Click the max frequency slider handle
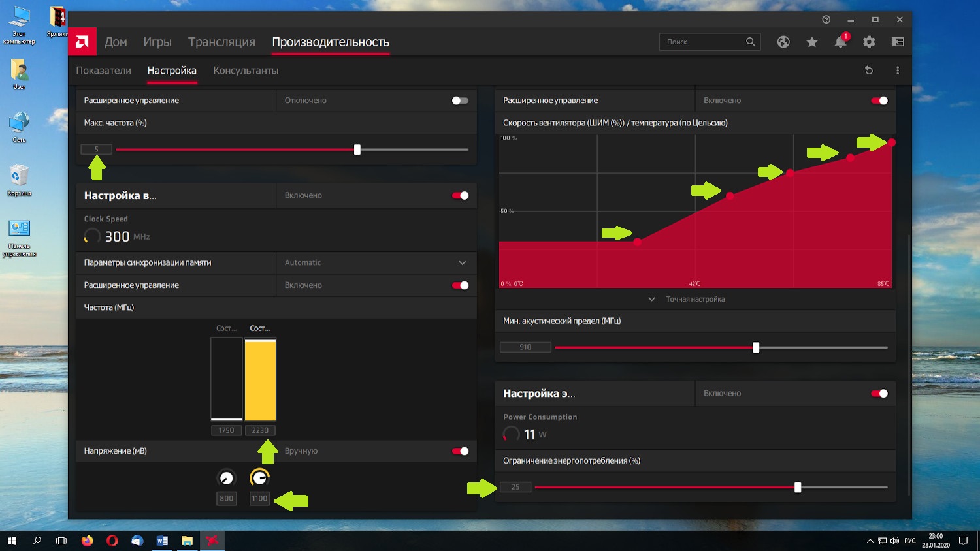The height and width of the screenshot is (551, 980). [x=357, y=150]
